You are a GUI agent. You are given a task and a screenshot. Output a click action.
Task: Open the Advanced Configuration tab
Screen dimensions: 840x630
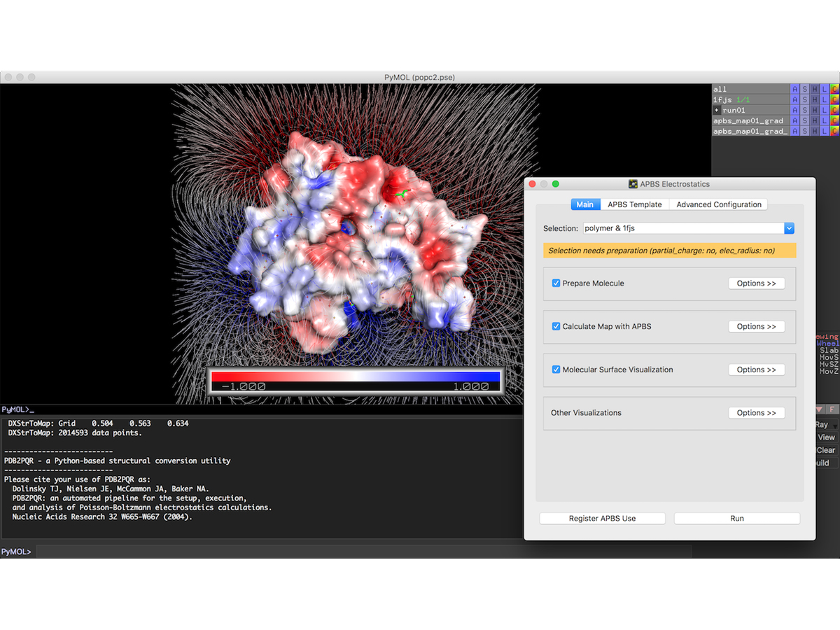718,204
